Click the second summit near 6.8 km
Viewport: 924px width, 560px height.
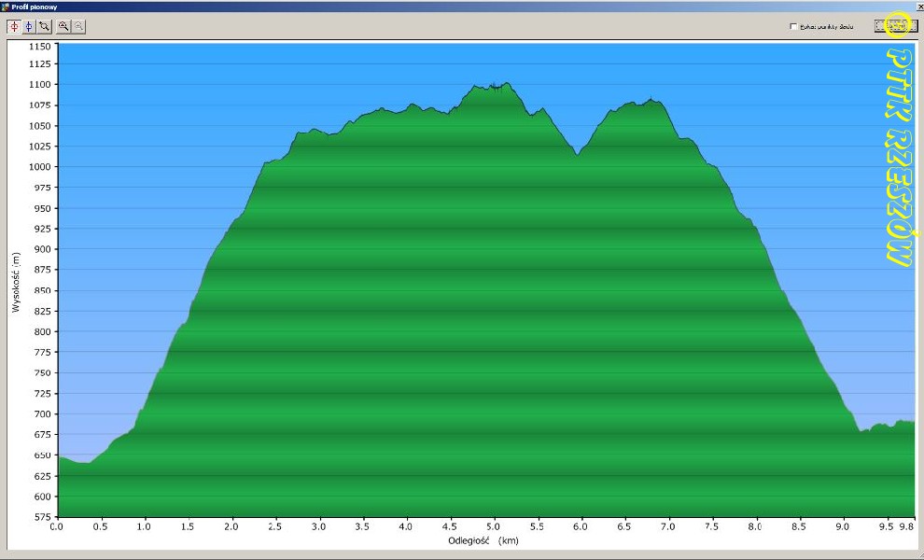coord(651,99)
